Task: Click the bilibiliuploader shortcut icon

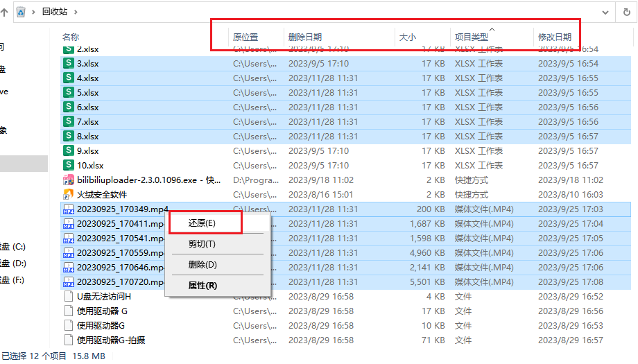Action: pyautogui.click(x=69, y=180)
